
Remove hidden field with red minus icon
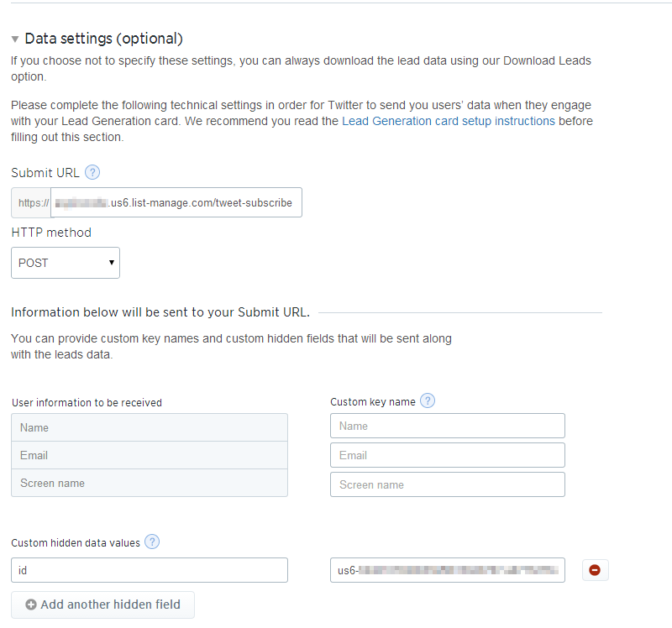tap(595, 570)
